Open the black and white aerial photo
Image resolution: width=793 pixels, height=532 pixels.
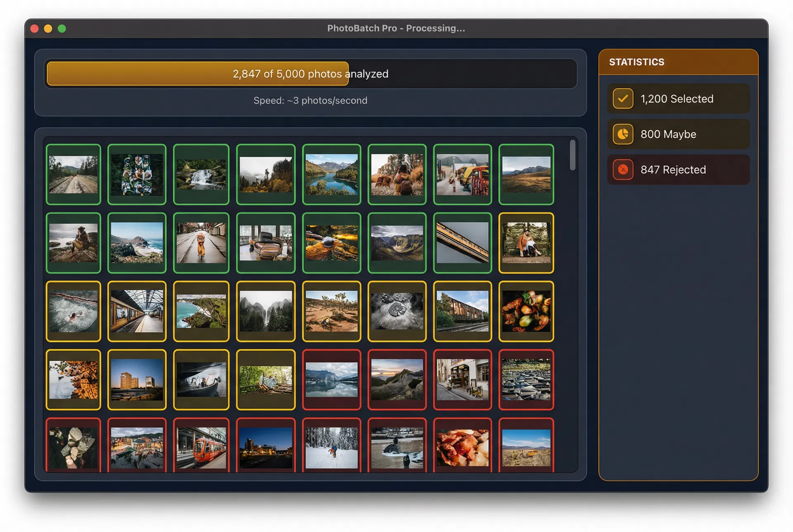click(396, 311)
